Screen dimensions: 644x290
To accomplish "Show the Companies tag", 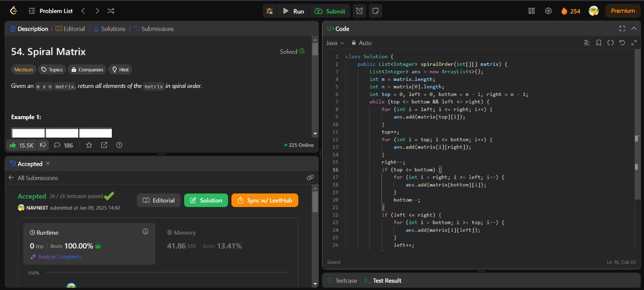I will tap(86, 70).
